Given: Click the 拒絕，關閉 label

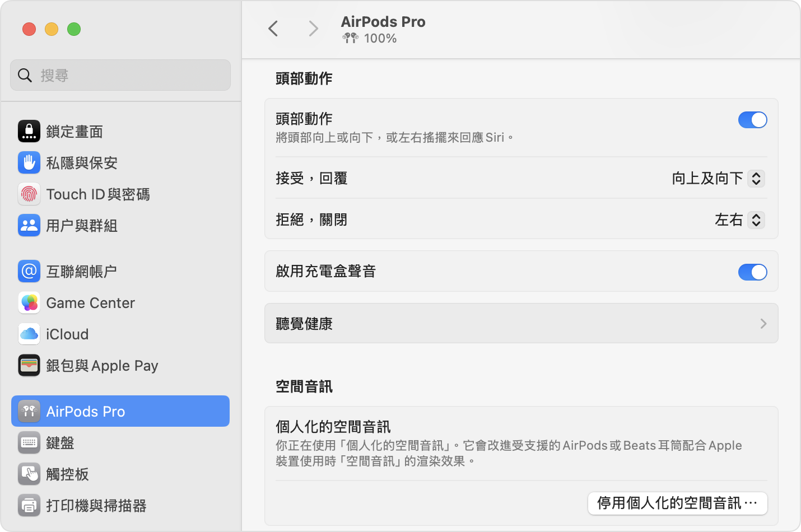Looking at the screenshot, I should pos(311,220).
